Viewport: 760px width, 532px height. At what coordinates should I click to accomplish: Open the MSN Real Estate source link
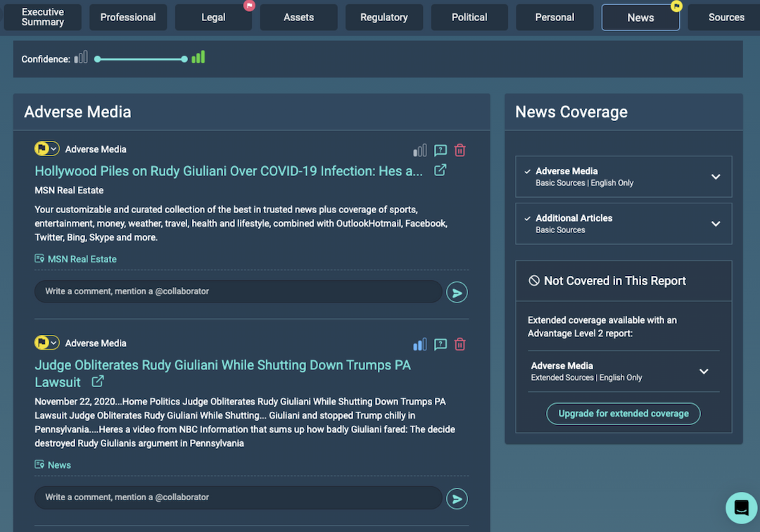(82, 259)
